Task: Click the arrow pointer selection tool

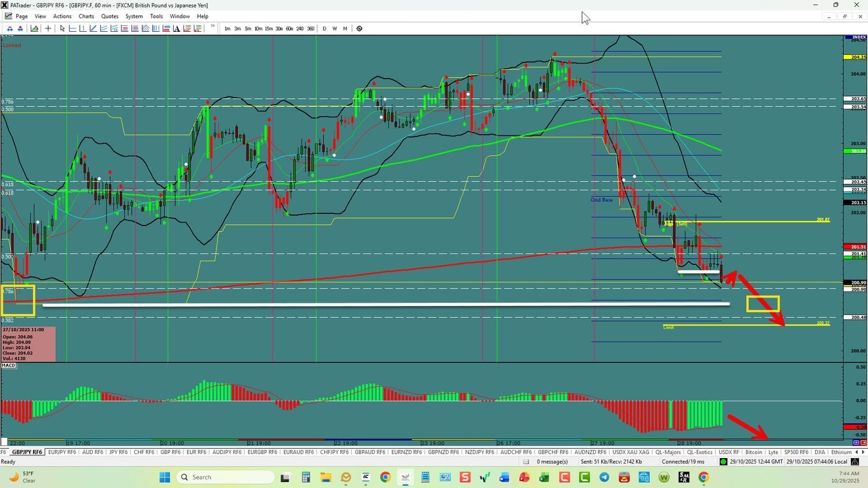Action: 62,28
